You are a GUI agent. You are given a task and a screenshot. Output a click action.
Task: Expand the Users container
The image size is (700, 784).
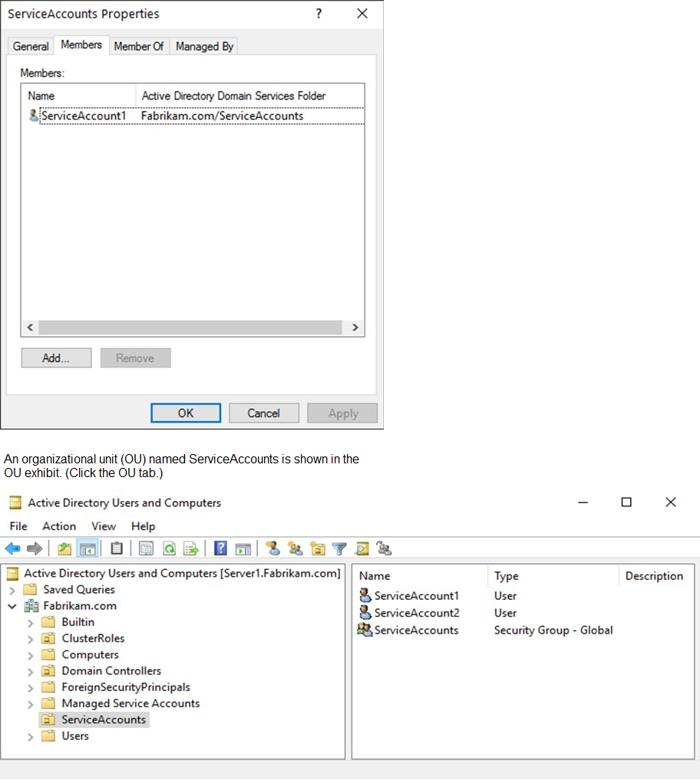click(31, 737)
